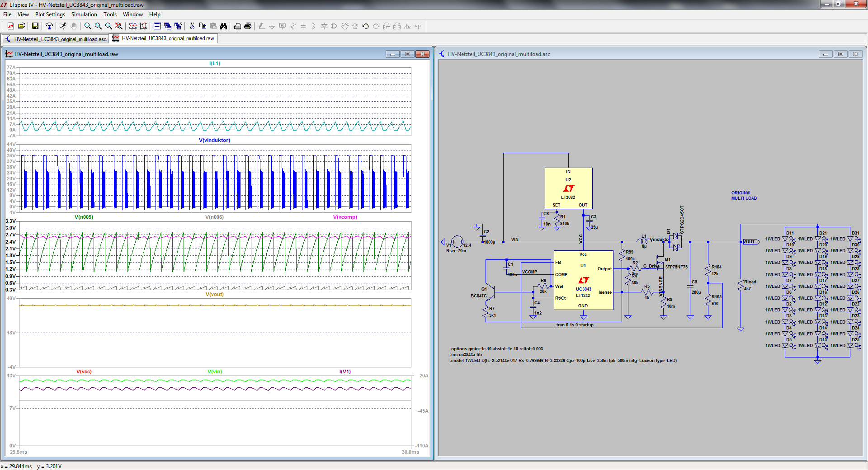Open the Simulation menu

84,14
